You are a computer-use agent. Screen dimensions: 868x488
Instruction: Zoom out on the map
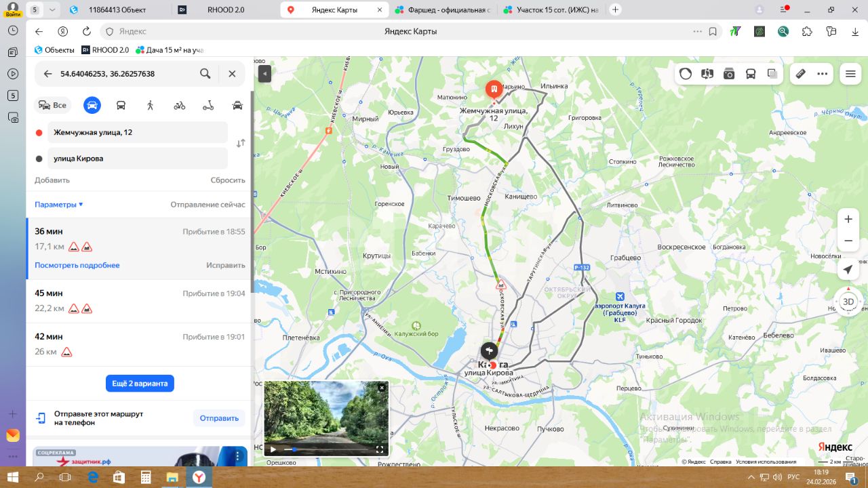(x=848, y=241)
